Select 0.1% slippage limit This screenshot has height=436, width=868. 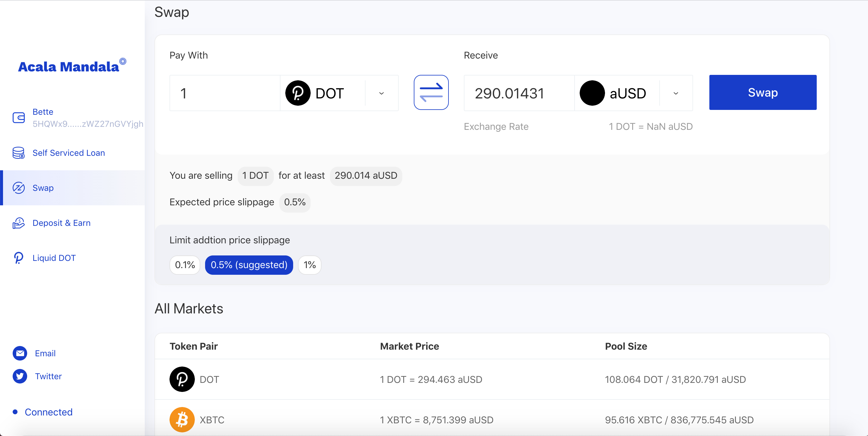point(185,265)
